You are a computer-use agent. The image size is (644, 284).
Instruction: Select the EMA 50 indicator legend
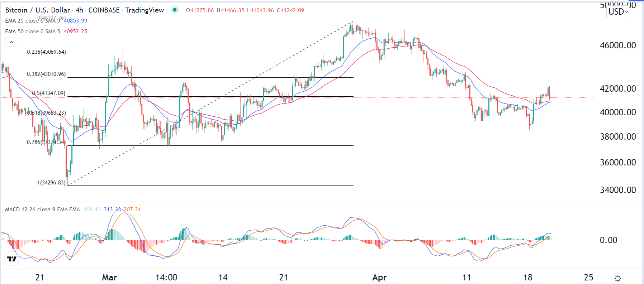coord(32,32)
